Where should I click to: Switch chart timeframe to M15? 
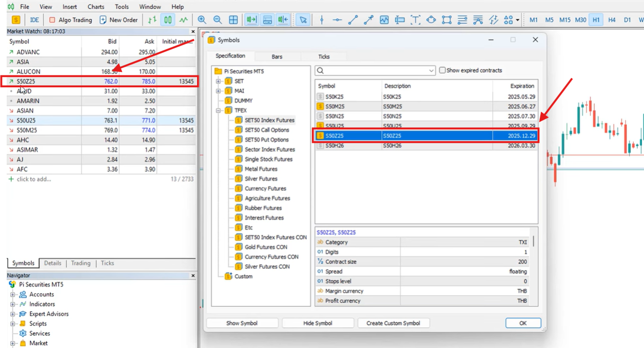coord(565,20)
